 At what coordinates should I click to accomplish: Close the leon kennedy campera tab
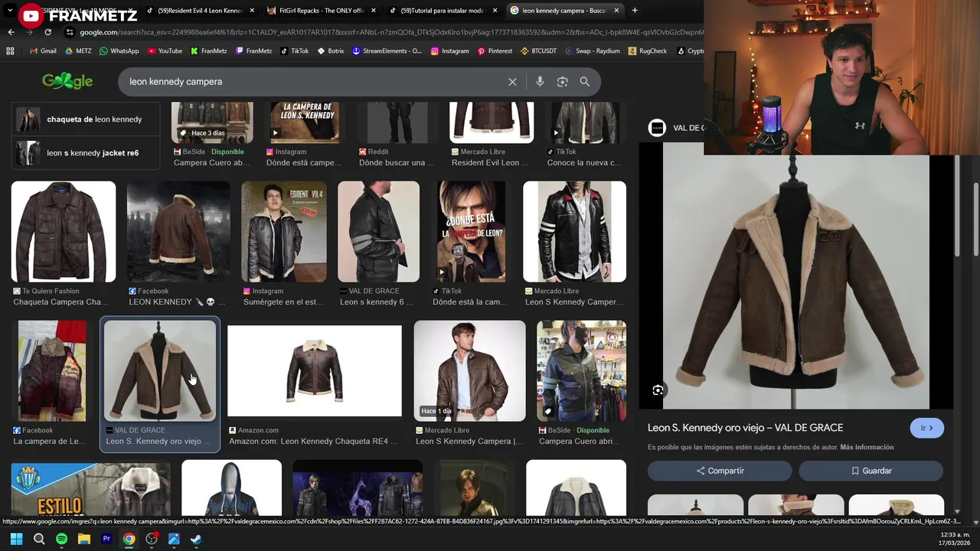(616, 11)
